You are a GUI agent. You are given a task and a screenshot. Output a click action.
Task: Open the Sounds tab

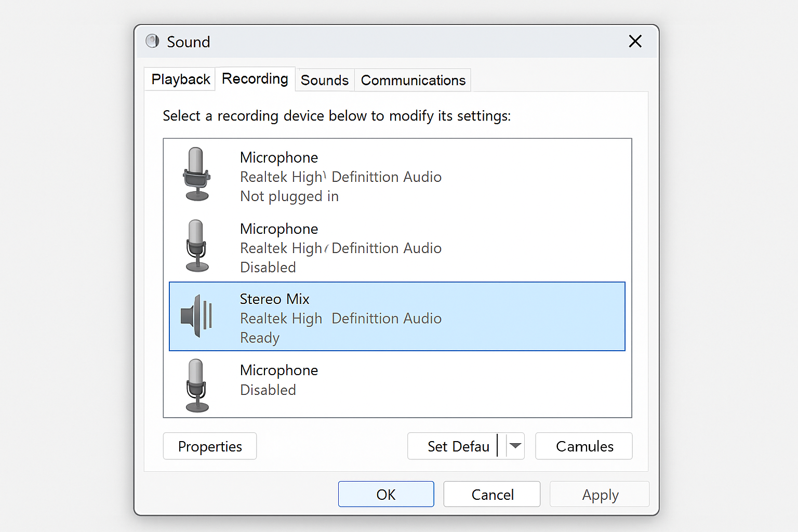click(x=325, y=80)
